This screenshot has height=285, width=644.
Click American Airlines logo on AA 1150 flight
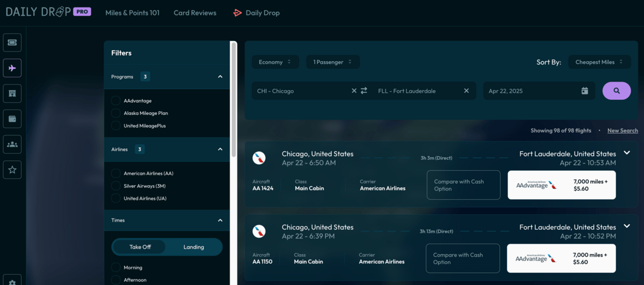[259, 231]
